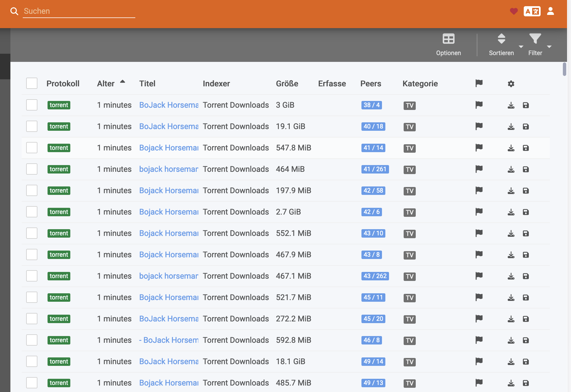Click the 43 / 262 peers badge

(375, 276)
